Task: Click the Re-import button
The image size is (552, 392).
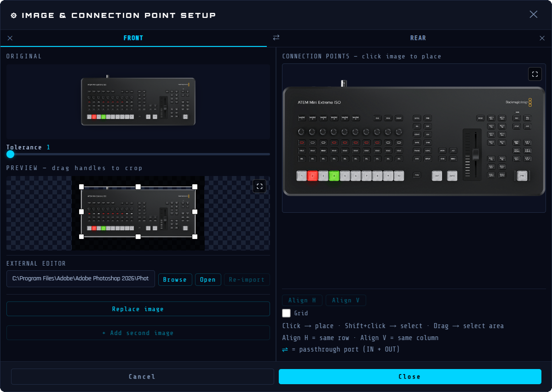Action: [x=247, y=279]
